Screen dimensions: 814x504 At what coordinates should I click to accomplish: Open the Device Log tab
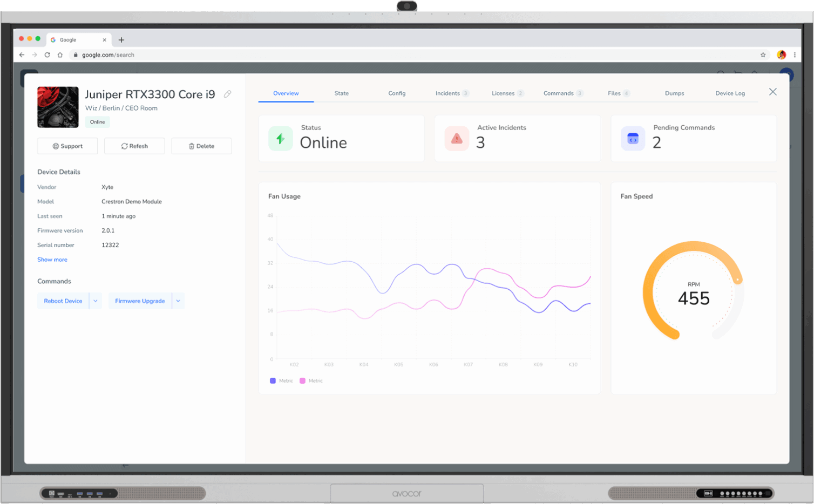(730, 93)
